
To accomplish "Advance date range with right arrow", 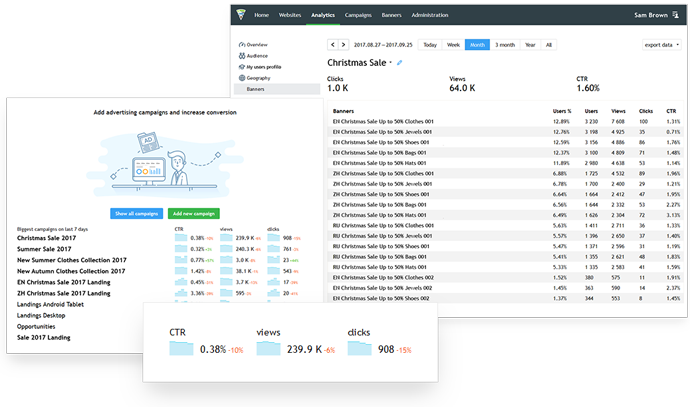I will (344, 45).
